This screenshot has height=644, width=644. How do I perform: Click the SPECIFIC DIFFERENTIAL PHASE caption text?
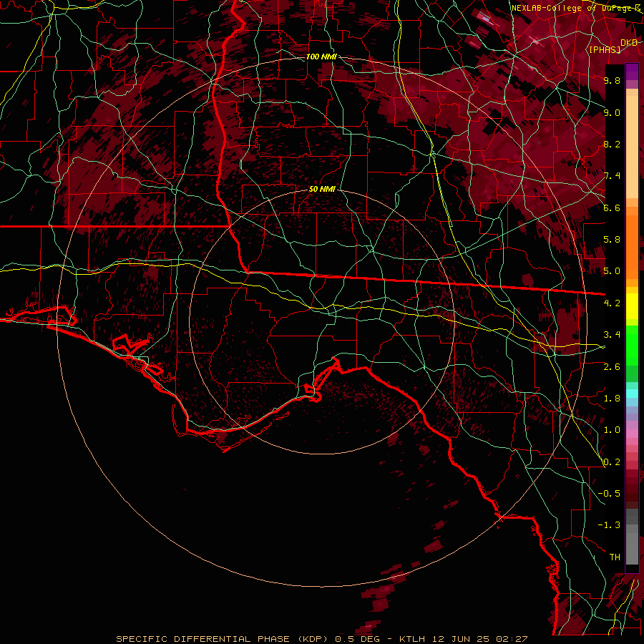[203, 639]
